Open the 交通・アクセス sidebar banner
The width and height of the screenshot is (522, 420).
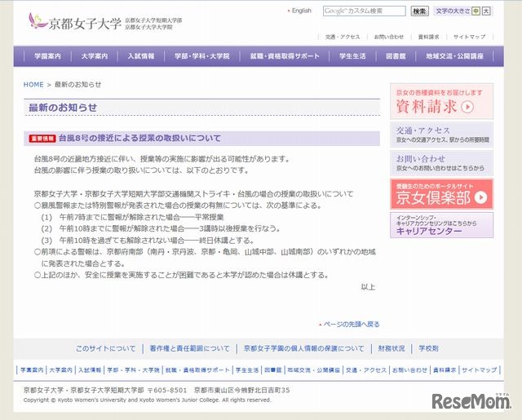coord(441,135)
